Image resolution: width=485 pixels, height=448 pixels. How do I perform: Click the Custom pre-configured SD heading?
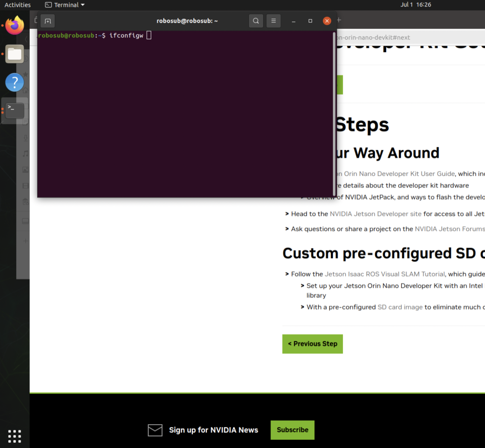[383, 253]
